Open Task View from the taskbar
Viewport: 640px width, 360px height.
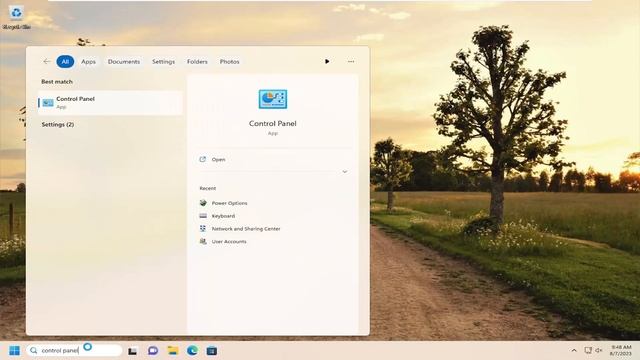pyautogui.click(x=132, y=351)
